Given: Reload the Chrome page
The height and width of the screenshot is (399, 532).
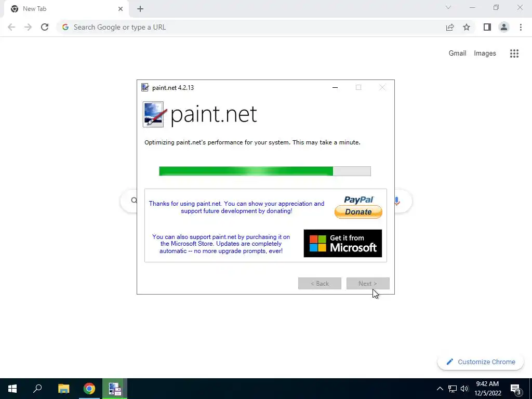Looking at the screenshot, I should point(45,27).
